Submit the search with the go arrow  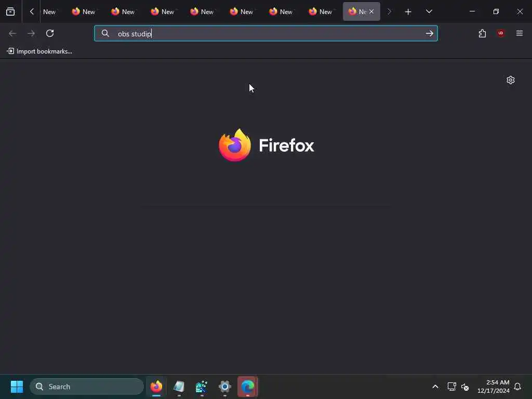pyautogui.click(x=429, y=33)
